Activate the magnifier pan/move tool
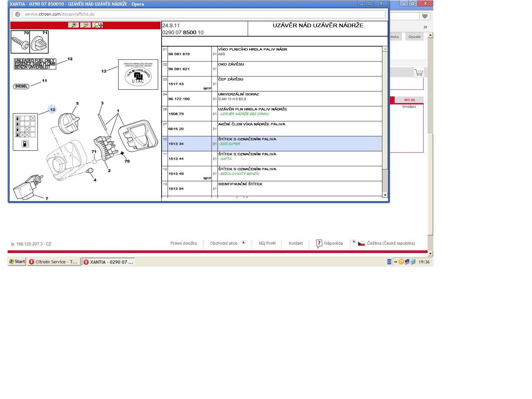This screenshot has height=399, width=532. pos(98,25)
